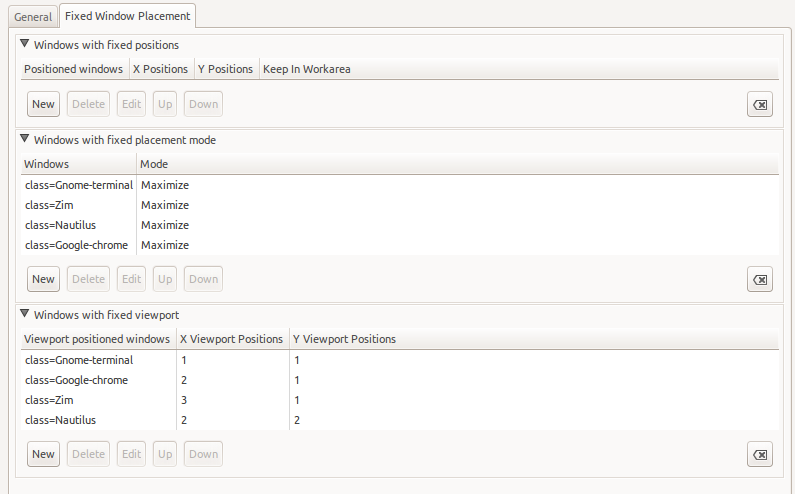Image resolution: width=795 pixels, height=494 pixels.
Task: Click the Y Viewport Positions column header
Action: [345, 339]
